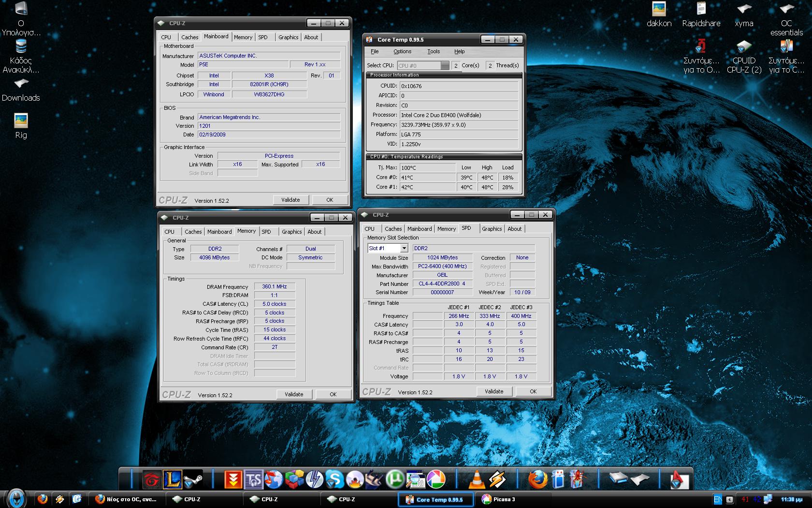812x508 pixels.
Task: Open the Tools menu in Core Temp
Action: coord(434,51)
